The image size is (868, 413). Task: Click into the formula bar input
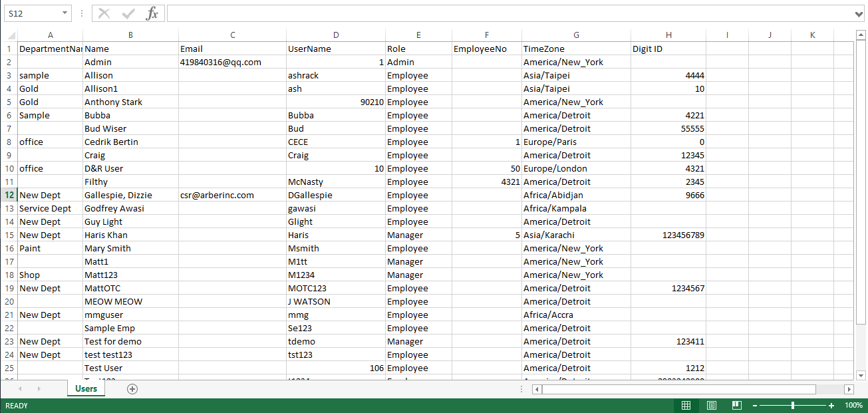[510, 13]
